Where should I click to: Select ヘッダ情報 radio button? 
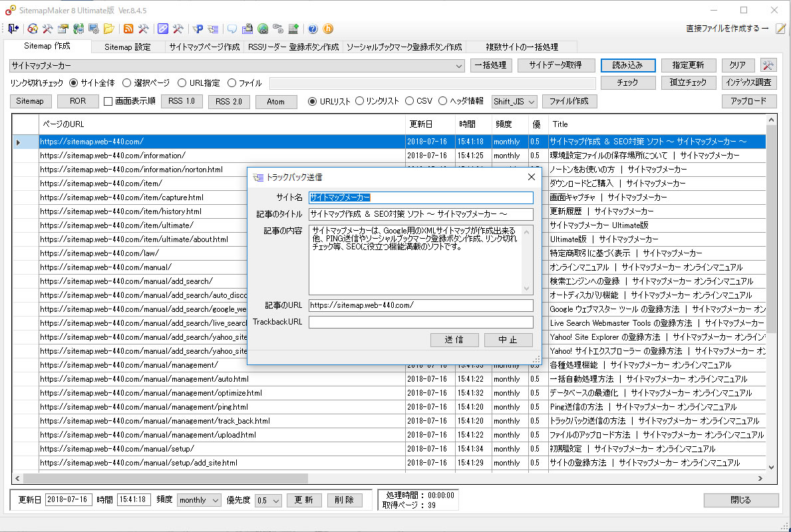pyautogui.click(x=442, y=101)
